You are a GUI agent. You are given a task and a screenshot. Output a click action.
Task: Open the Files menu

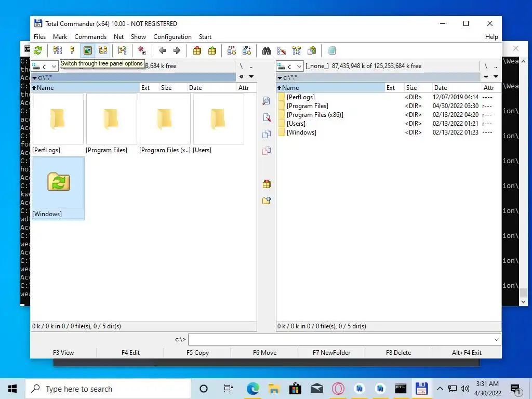[39, 37]
